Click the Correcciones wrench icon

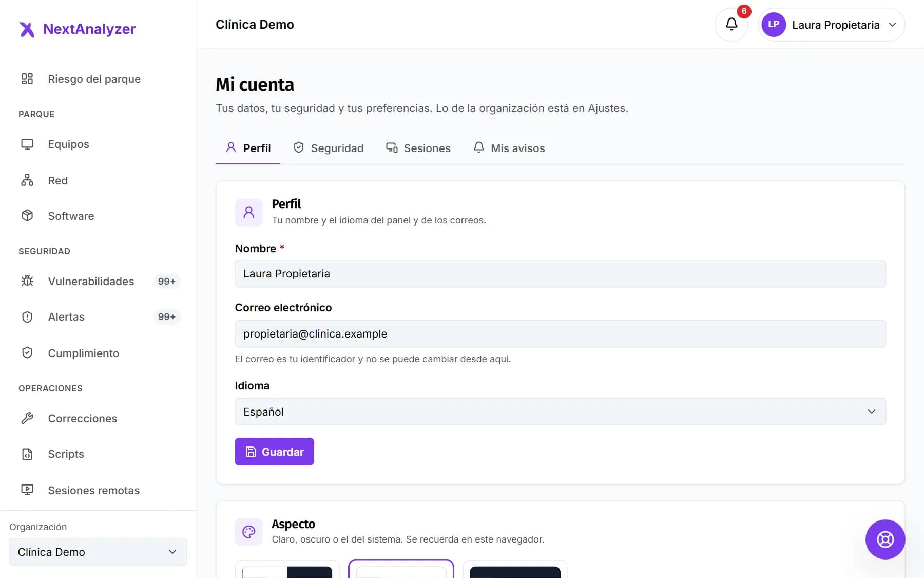tap(27, 418)
